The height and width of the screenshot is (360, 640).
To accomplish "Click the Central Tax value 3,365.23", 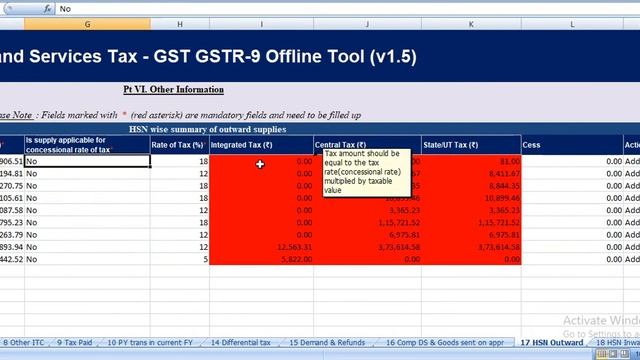I will 367,210.
